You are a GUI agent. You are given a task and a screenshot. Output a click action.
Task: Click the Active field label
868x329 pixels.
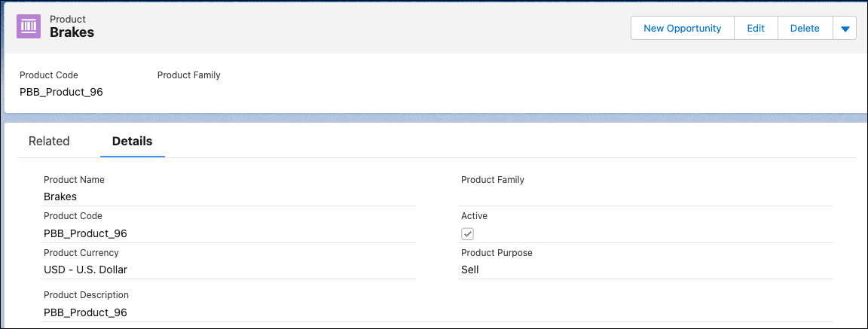(x=475, y=216)
